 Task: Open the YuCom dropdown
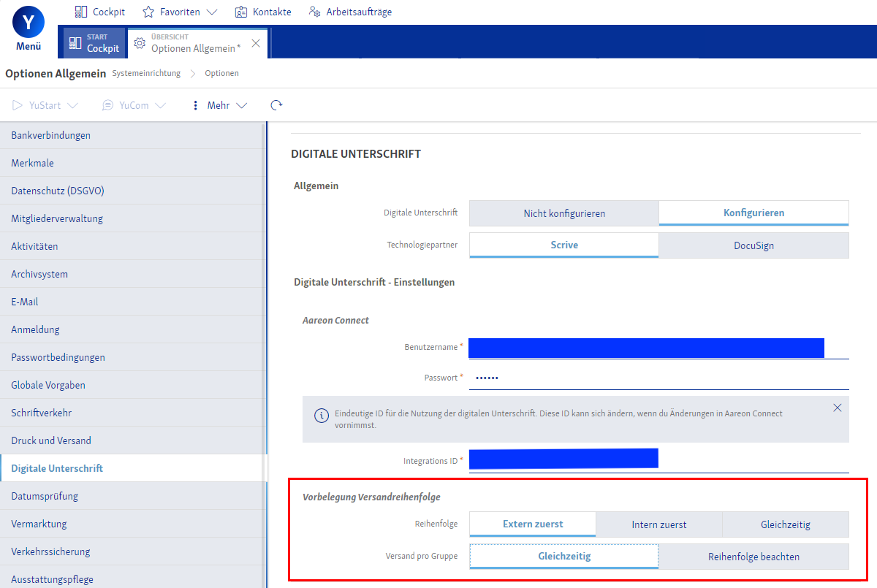(134, 105)
